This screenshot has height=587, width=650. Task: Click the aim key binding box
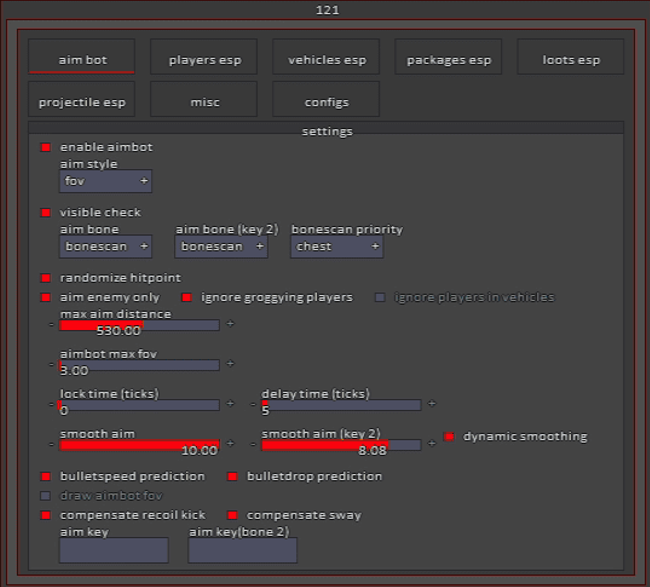(114, 550)
